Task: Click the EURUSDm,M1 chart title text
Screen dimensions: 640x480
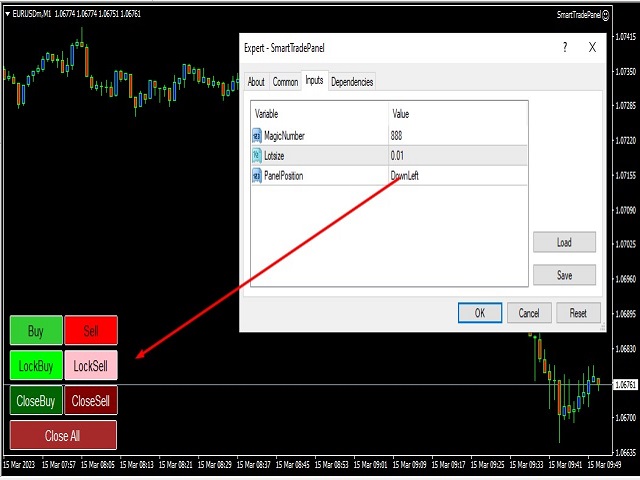Action: 32,14
